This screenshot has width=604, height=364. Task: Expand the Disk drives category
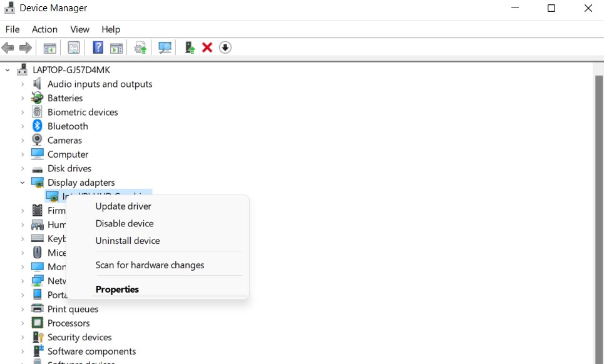[23, 169]
